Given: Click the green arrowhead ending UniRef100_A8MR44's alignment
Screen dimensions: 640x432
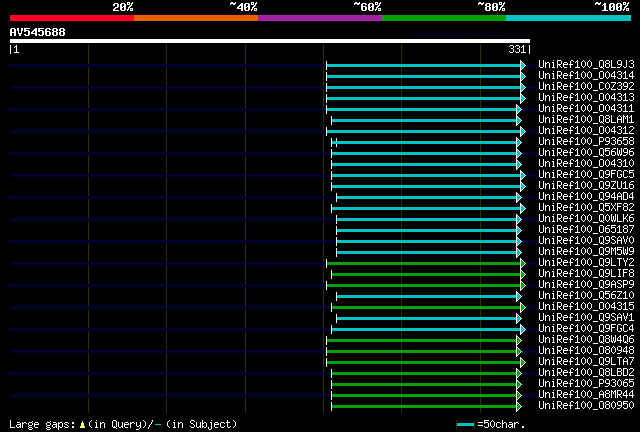Looking at the screenshot, I should (519, 396).
